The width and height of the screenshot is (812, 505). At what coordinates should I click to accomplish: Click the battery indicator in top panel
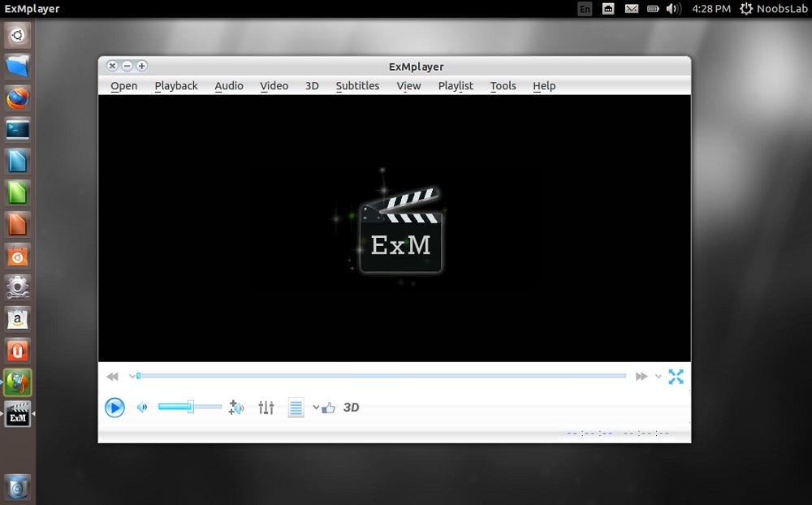653,9
